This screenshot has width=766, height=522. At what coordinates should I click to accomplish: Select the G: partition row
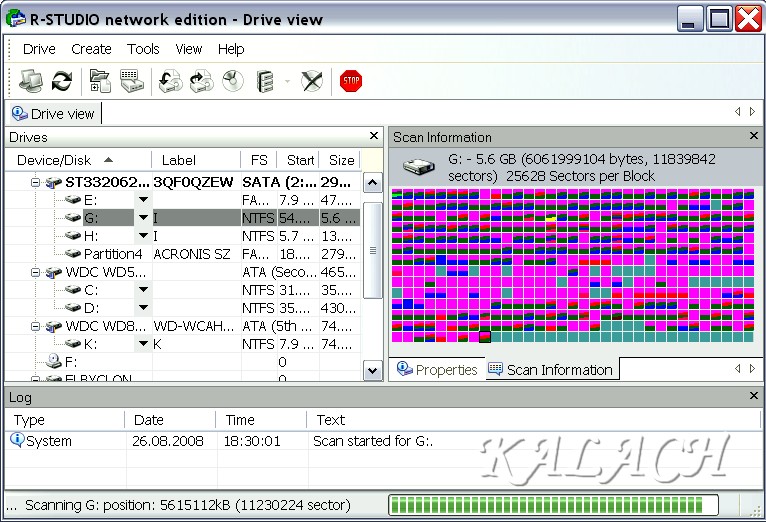click(183, 218)
